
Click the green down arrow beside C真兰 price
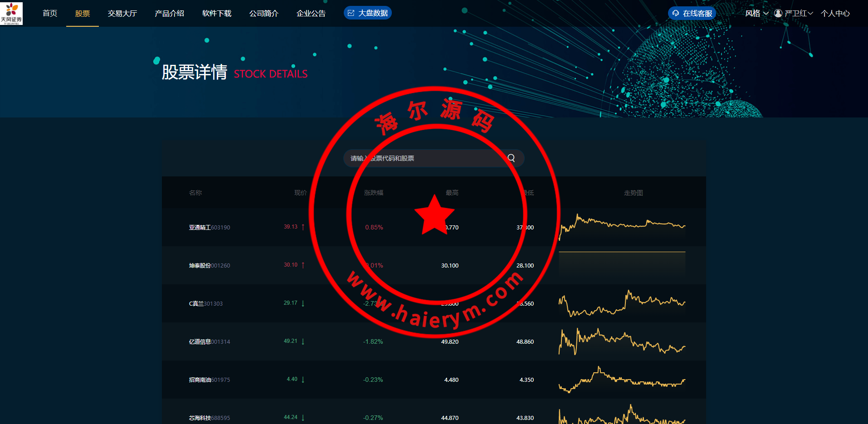tap(303, 303)
